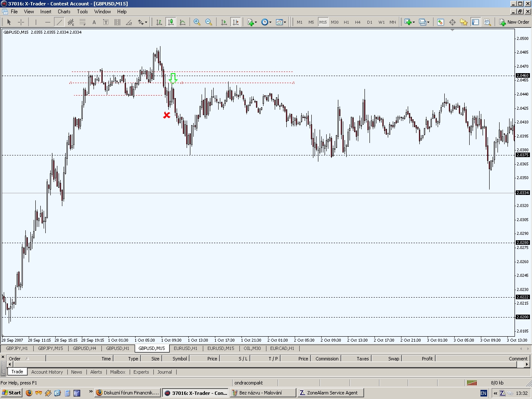Screen dimensions: 532x399
Task: Select the trendline drawing tool
Action: pos(59,22)
